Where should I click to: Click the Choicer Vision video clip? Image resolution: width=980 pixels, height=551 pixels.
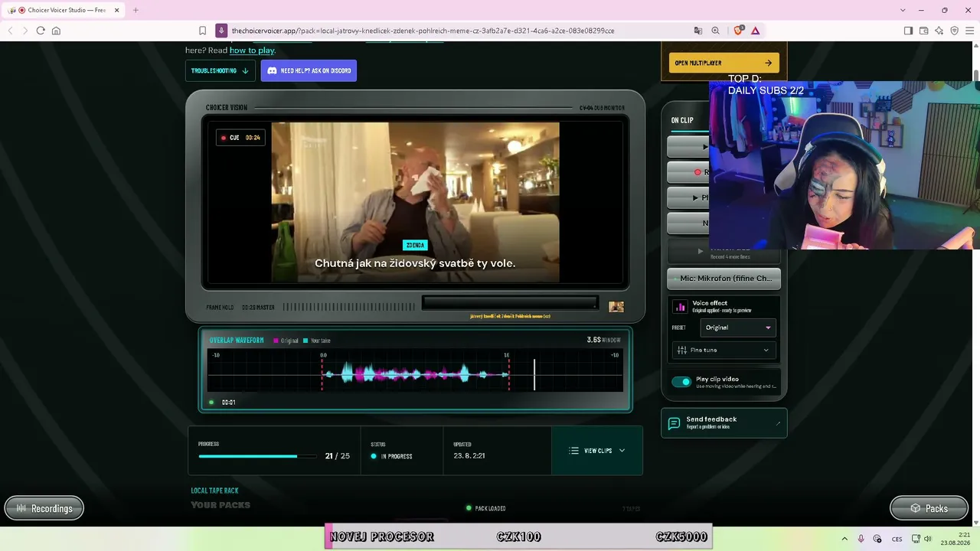click(x=415, y=202)
